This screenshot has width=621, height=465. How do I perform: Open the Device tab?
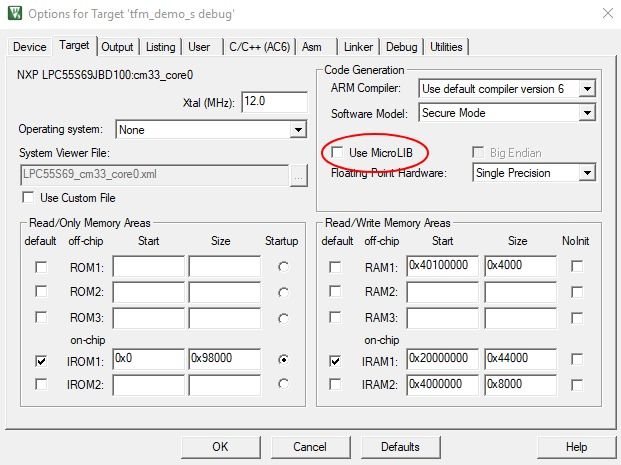point(30,47)
